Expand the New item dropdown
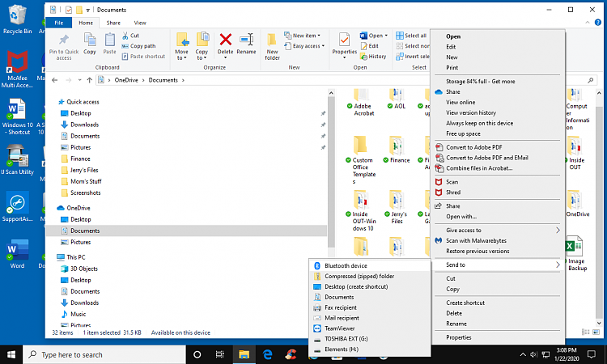This screenshot has width=607, height=364. (x=305, y=36)
